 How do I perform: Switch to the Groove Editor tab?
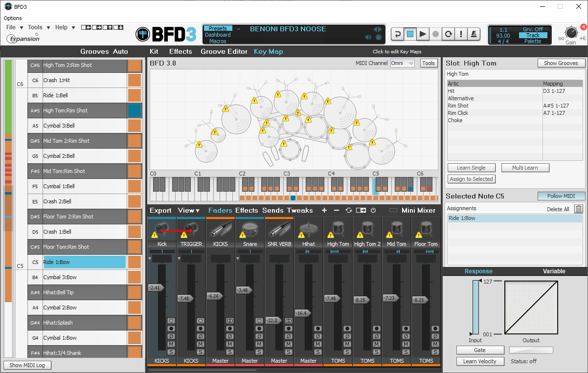[x=224, y=51]
